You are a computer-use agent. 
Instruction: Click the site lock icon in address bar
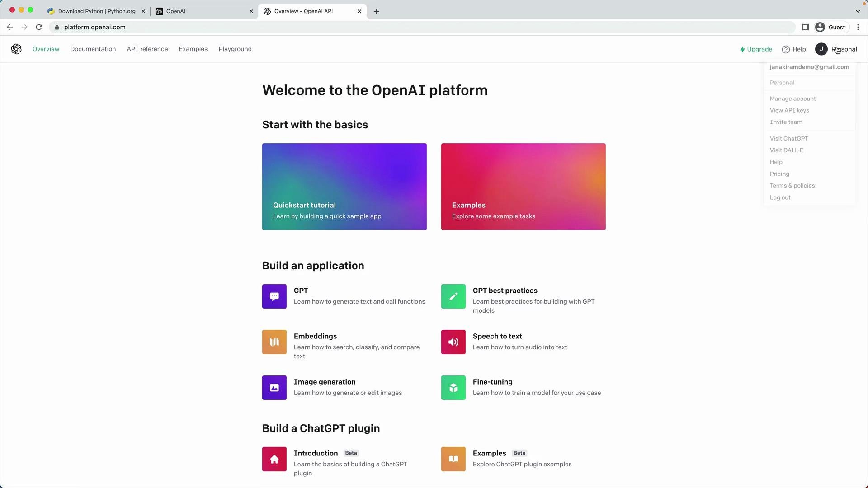tap(57, 27)
